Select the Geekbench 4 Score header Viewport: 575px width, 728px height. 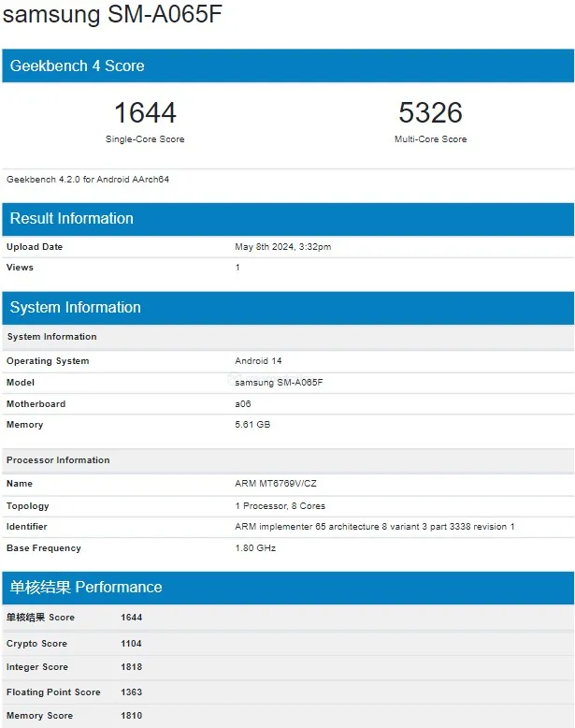[78, 66]
